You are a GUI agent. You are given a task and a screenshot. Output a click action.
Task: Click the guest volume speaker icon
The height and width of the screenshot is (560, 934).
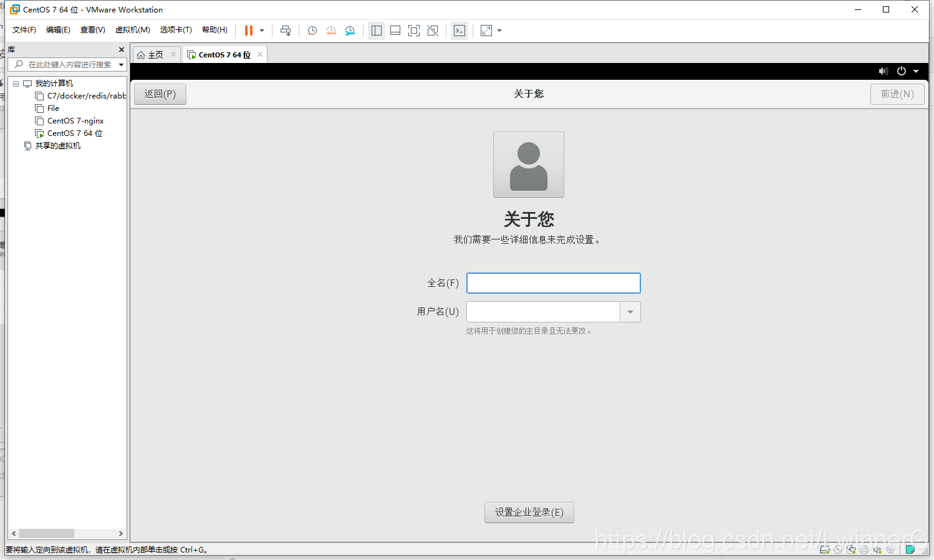(883, 71)
